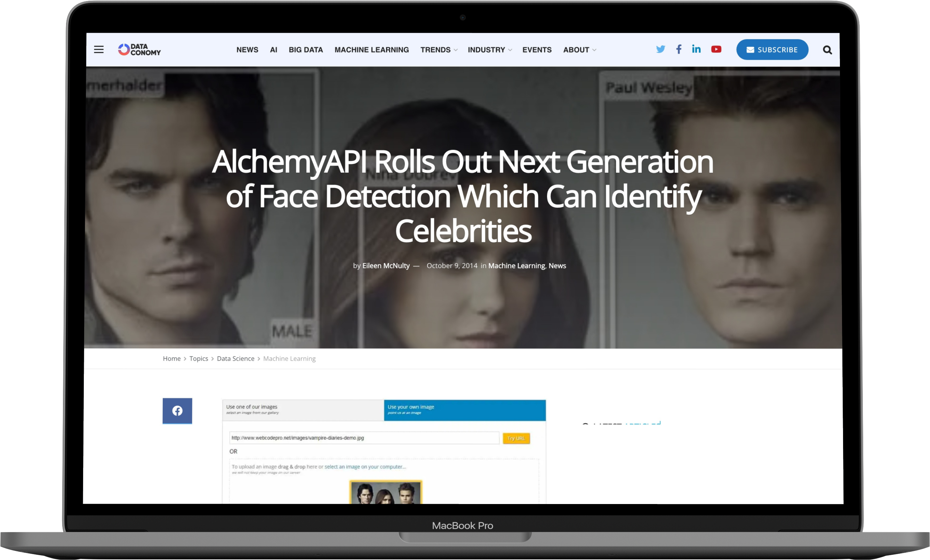Go to Home breadcrumb
Screen dimensions: 930x560
[x=172, y=358]
